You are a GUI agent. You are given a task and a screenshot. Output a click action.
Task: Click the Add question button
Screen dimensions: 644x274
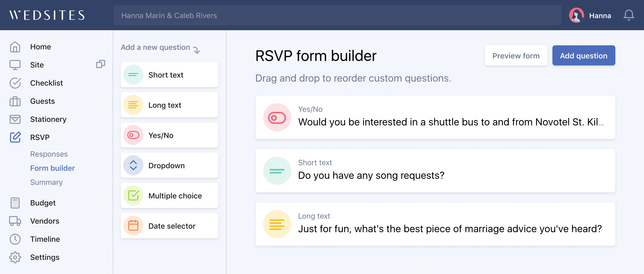click(x=584, y=56)
